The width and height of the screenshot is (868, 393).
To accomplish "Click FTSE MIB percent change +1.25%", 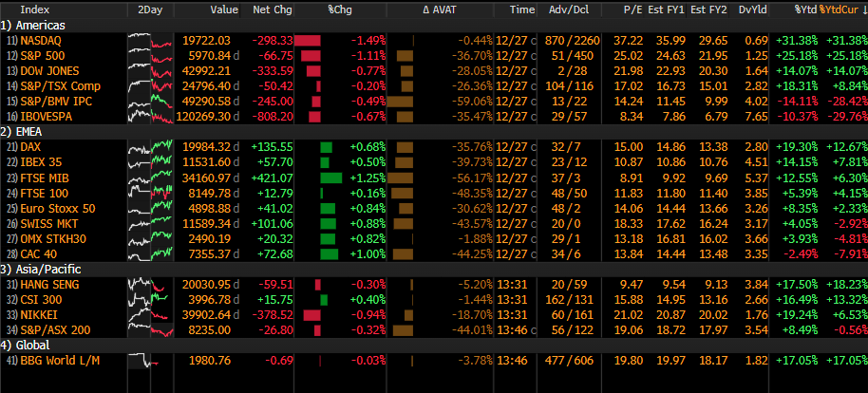I will point(368,178).
